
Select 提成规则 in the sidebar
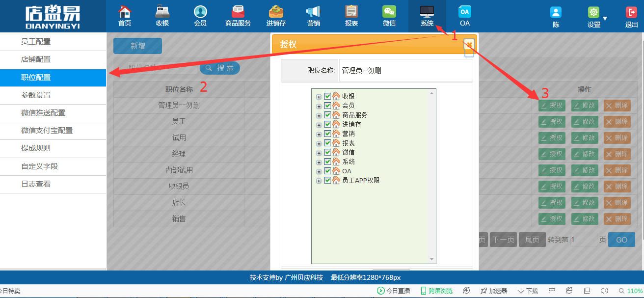(x=53, y=148)
